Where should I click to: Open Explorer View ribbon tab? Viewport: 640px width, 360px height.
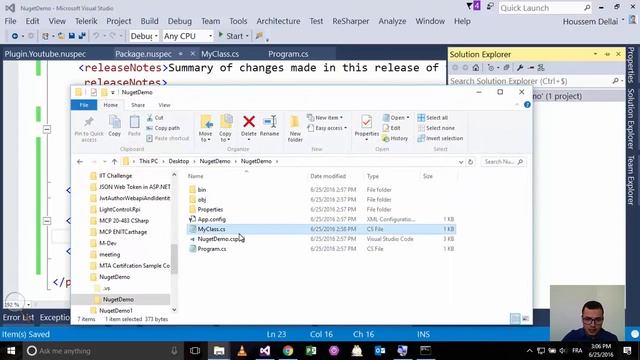point(164,105)
